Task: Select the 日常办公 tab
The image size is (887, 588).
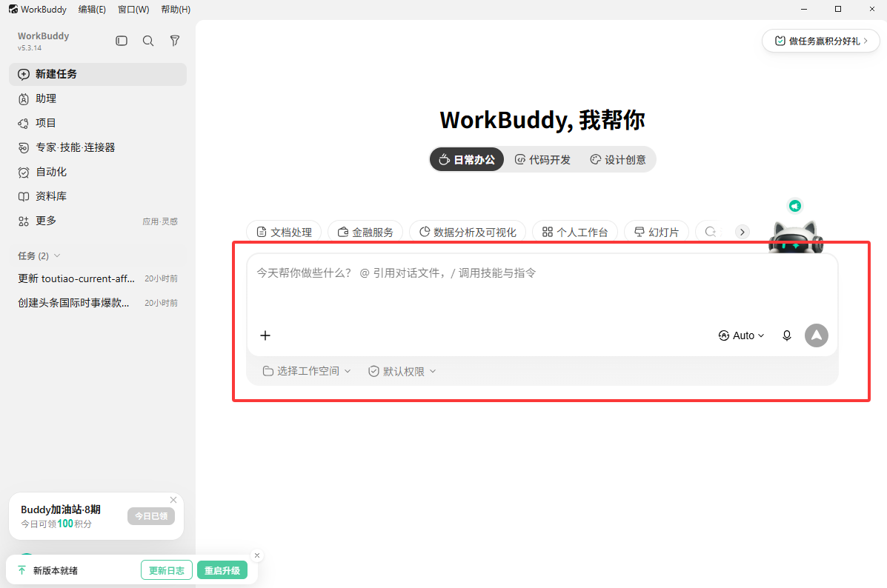Action: point(467,159)
